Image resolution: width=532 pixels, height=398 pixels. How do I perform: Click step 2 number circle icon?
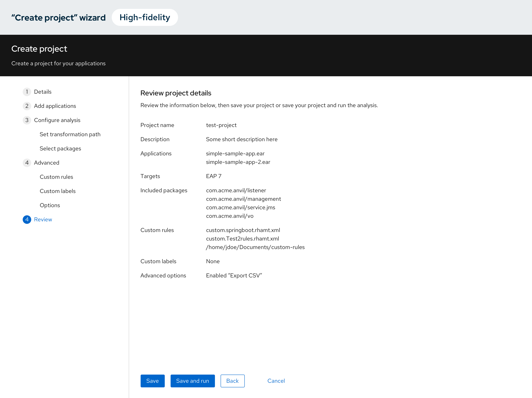click(27, 106)
